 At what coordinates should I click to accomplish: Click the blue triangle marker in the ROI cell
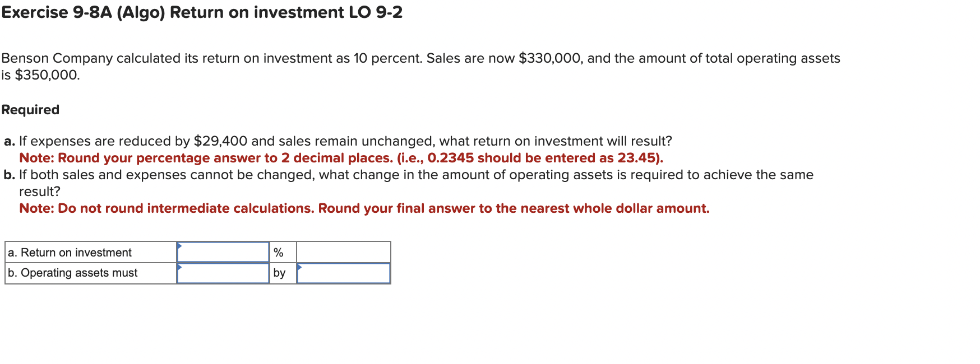(x=180, y=246)
